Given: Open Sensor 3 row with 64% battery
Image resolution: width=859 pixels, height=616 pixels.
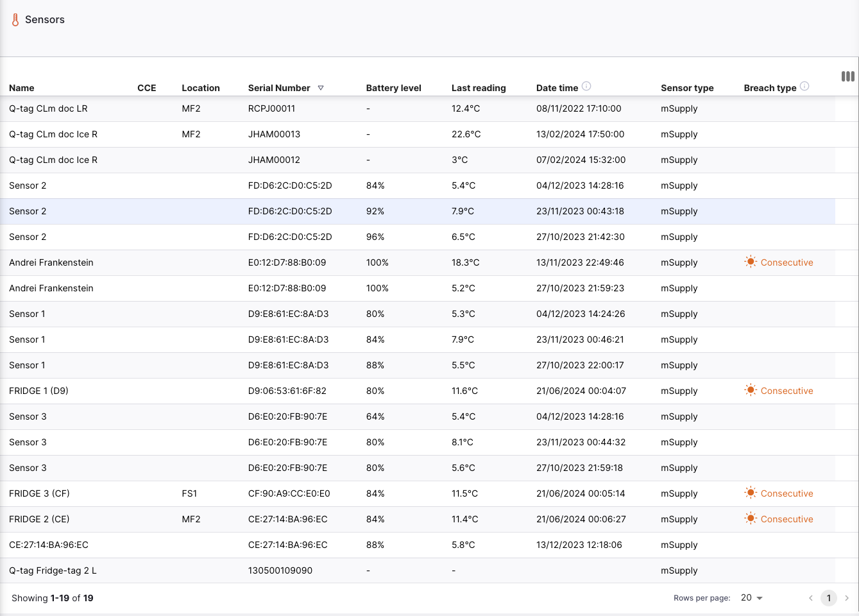Looking at the screenshot, I should click(x=418, y=416).
